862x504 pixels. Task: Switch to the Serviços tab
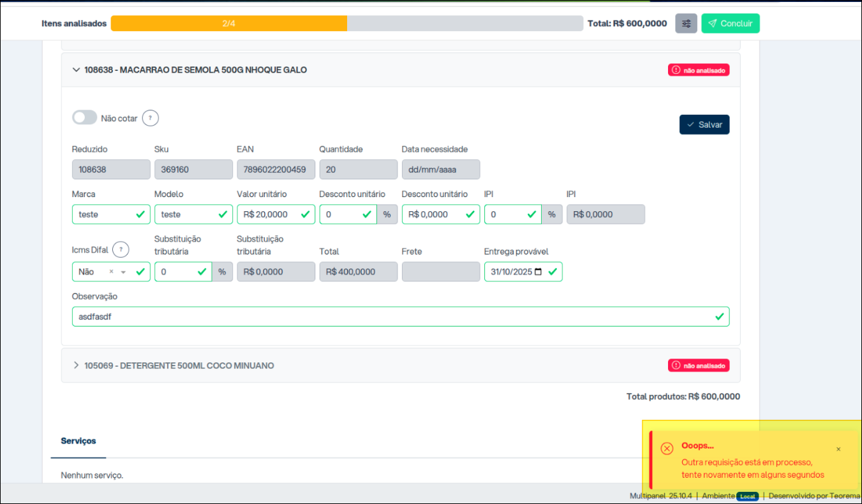[78, 441]
